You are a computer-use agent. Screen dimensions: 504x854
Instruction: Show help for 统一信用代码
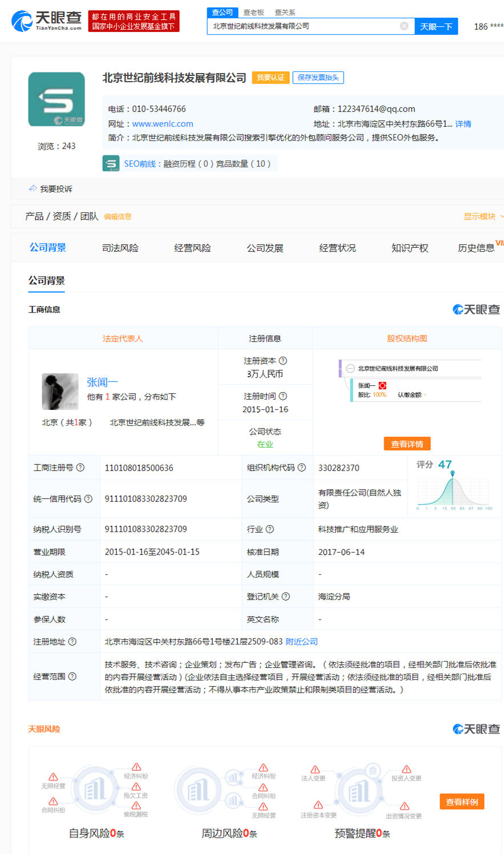pyautogui.click(x=88, y=499)
